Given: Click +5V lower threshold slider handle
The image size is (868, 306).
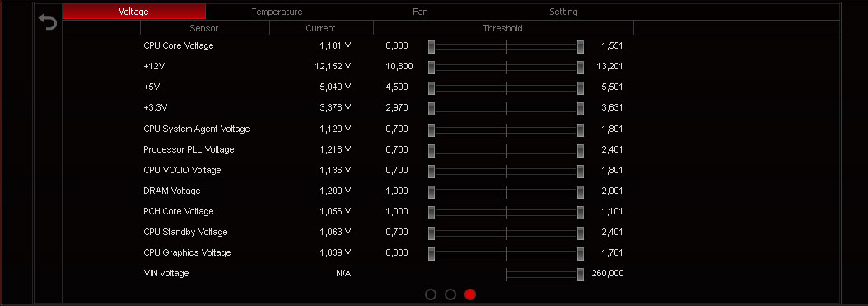Looking at the screenshot, I should [x=432, y=88].
